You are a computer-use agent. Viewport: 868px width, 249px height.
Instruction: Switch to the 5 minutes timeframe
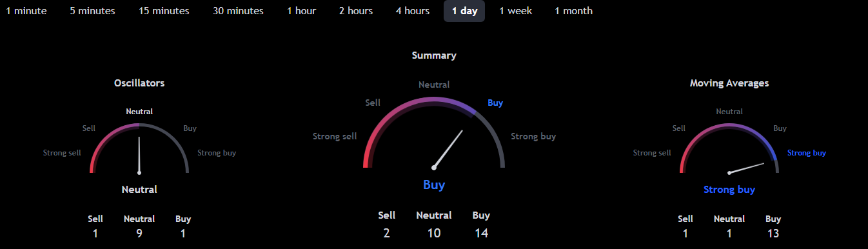click(x=93, y=11)
